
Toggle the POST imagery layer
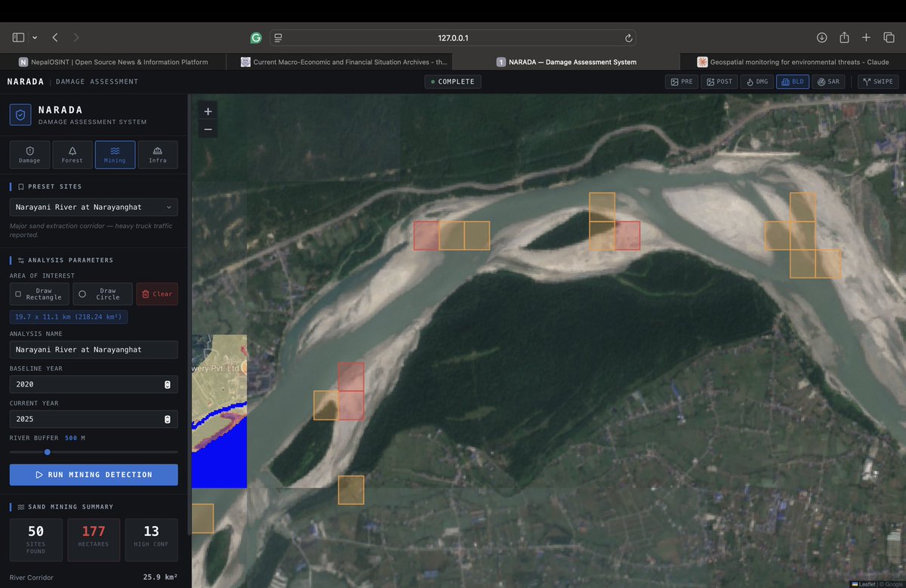(x=719, y=82)
